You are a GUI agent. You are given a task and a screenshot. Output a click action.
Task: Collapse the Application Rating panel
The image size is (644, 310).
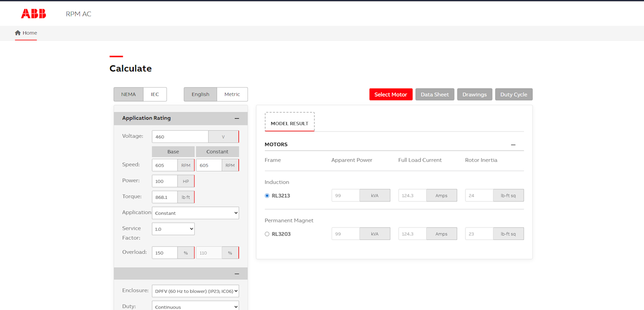pyautogui.click(x=236, y=118)
